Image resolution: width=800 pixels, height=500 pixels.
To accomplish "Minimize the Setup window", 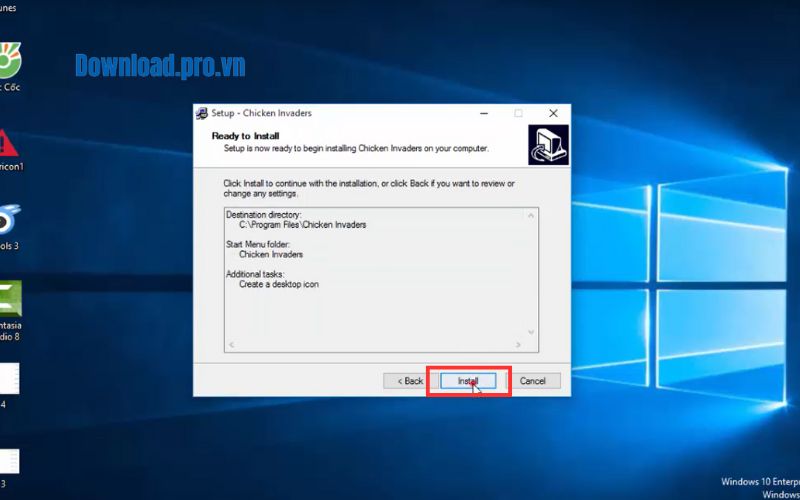I will click(484, 113).
